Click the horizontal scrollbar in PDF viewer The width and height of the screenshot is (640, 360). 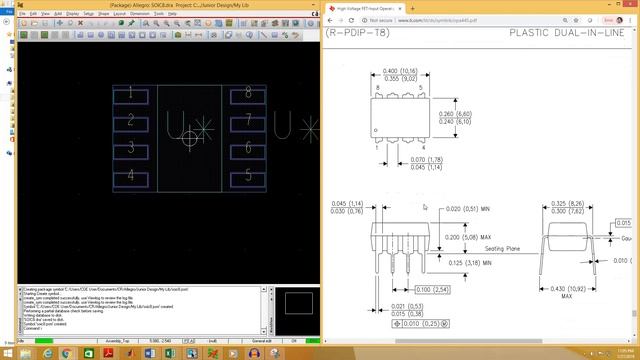pos(468,341)
